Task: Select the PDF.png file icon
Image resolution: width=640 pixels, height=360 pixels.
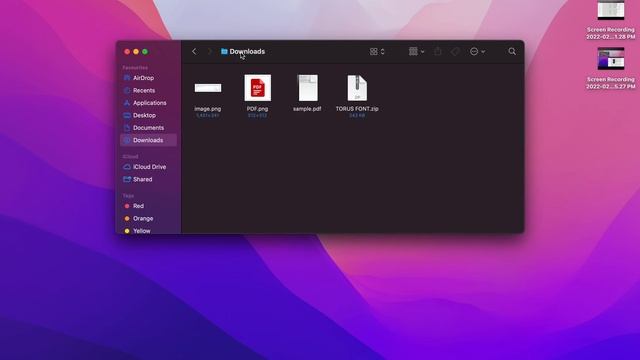Action: tap(258, 88)
